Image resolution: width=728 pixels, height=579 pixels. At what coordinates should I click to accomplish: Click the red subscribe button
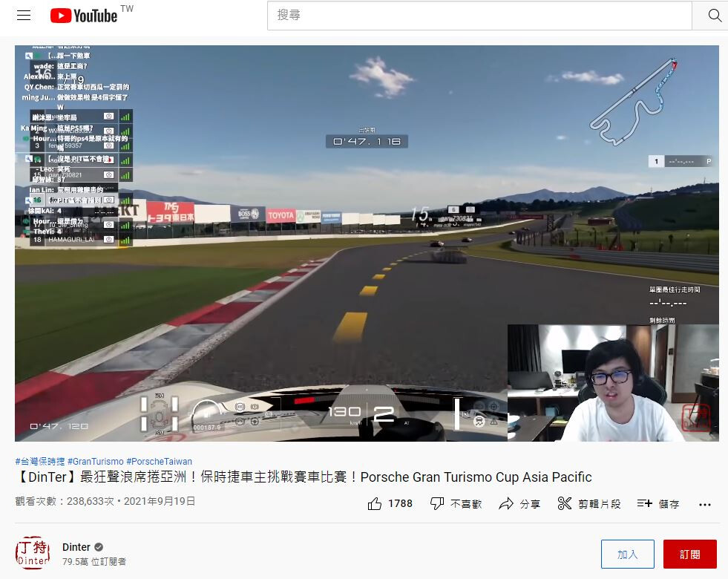(x=689, y=555)
